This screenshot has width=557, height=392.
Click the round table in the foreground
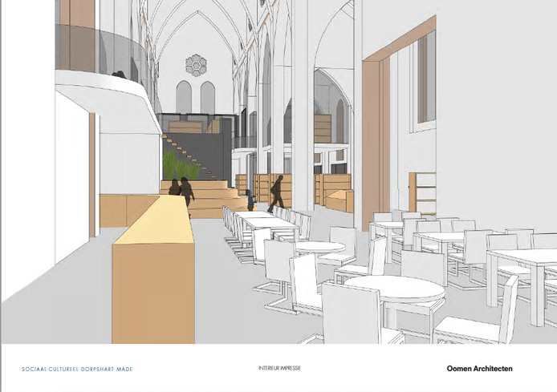pos(393,289)
